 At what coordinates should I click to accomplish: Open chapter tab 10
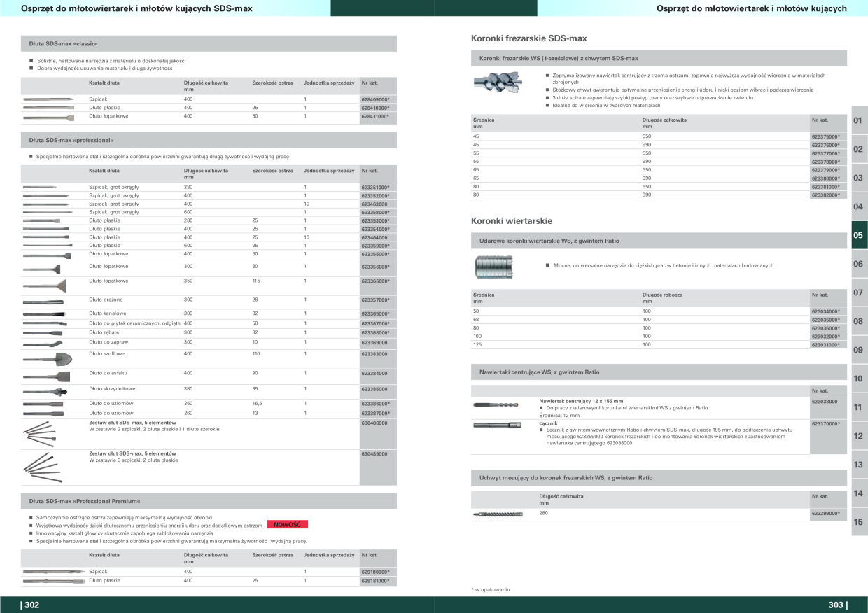pyautogui.click(x=859, y=379)
